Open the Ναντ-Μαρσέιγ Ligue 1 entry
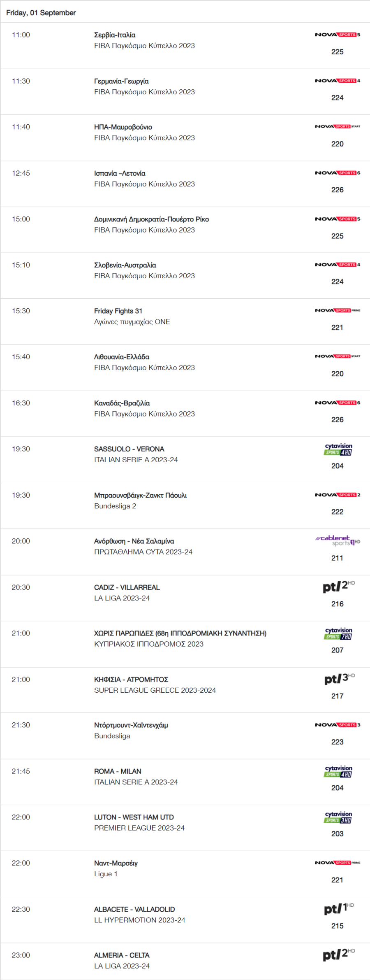Image resolution: width=370 pixels, height=980 pixels. click(x=185, y=874)
